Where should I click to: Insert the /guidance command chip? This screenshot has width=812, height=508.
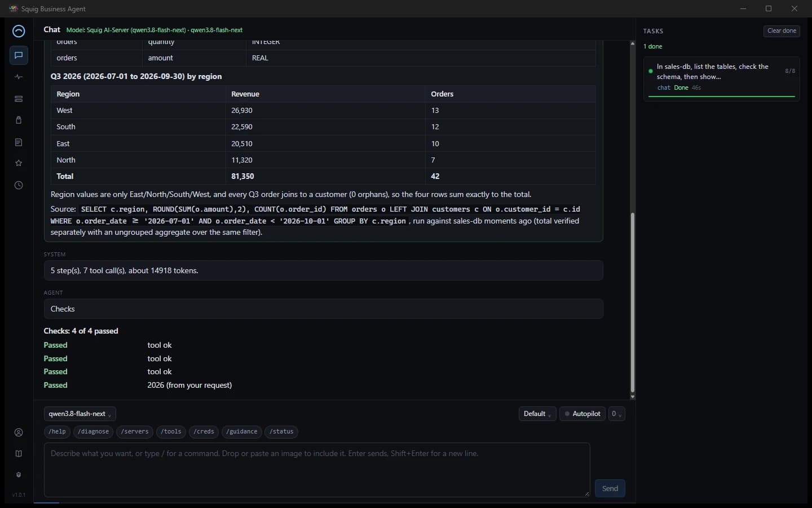point(242,432)
